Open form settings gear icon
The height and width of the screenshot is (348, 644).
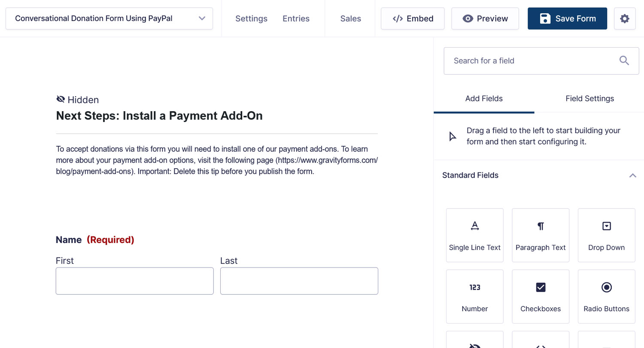coord(625,18)
